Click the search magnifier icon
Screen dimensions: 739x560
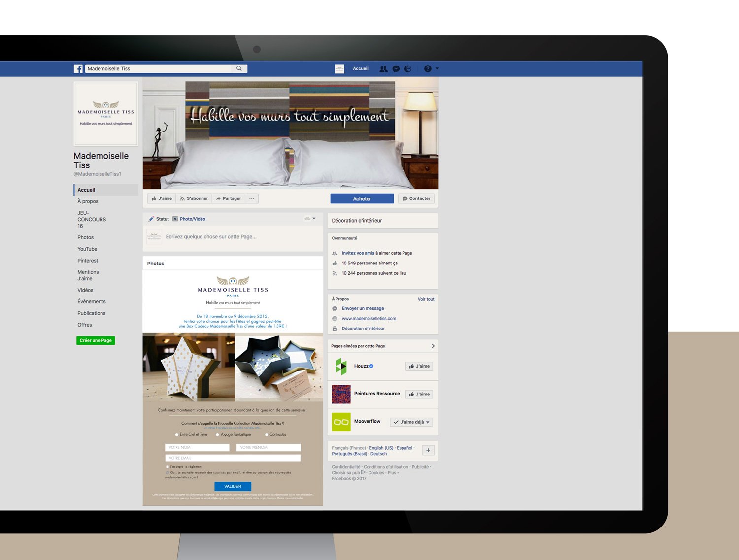click(x=239, y=68)
